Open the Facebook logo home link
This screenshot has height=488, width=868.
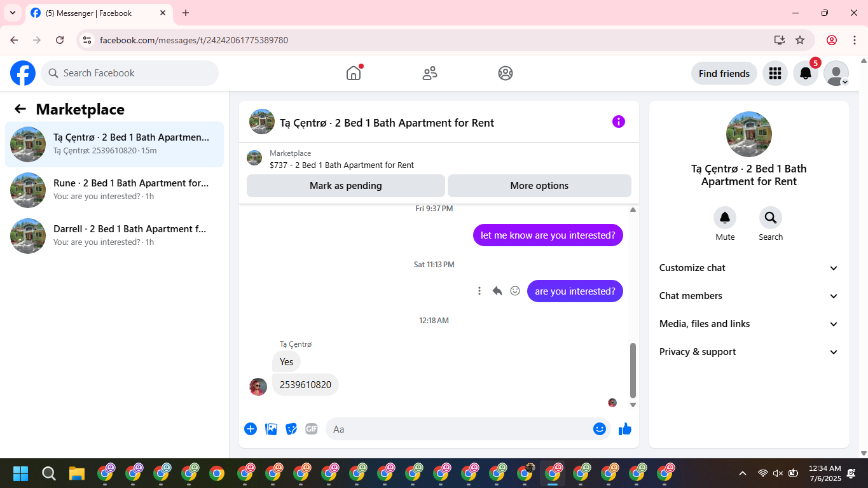23,73
